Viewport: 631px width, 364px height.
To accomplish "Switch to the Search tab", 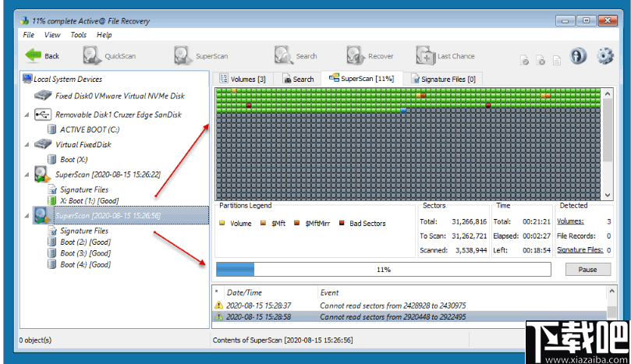I will tap(298, 79).
